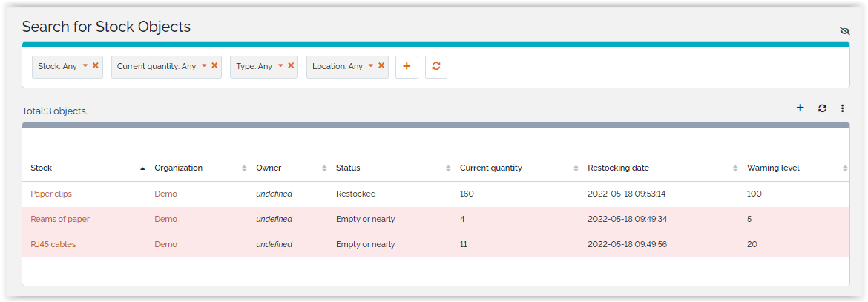Expand the Current quantity: Any dropdown
Screen dimensions: 868x302
point(204,65)
